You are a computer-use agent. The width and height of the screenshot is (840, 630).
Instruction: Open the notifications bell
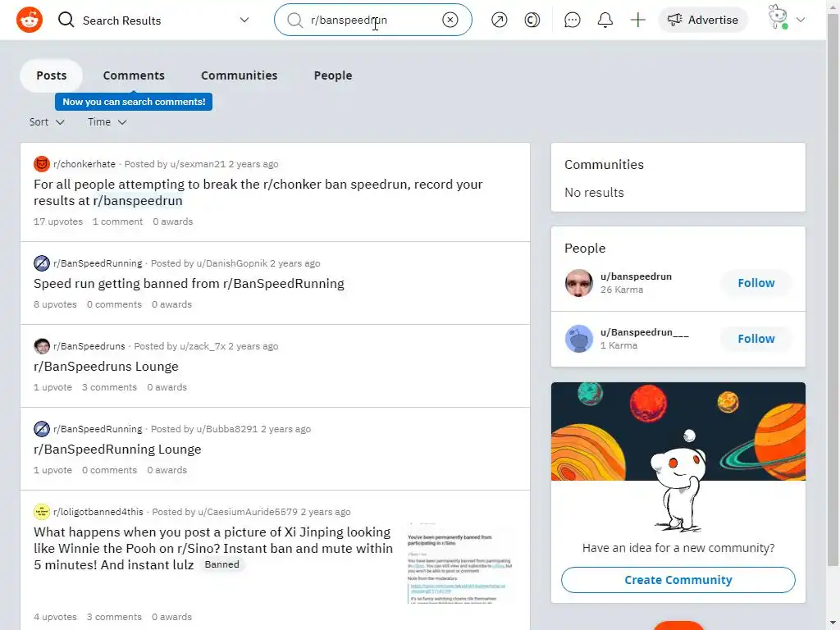(605, 20)
